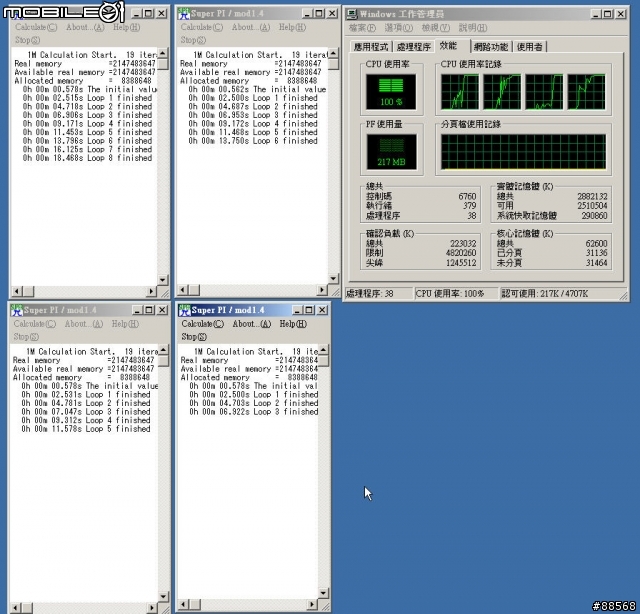Click the 尖峰 value 1245512

461,263
